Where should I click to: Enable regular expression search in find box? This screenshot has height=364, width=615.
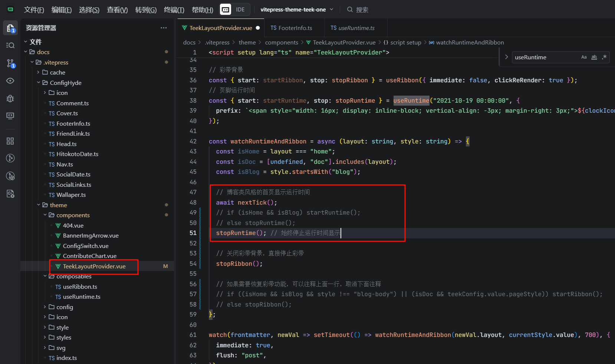pos(604,57)
